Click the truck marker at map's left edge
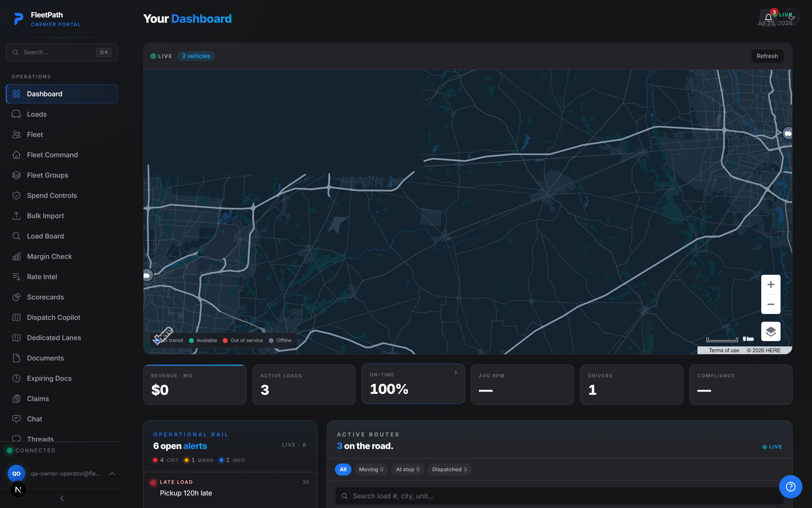Image resolution: width=812 pixels, height=508 pixels. coord(148,276)
